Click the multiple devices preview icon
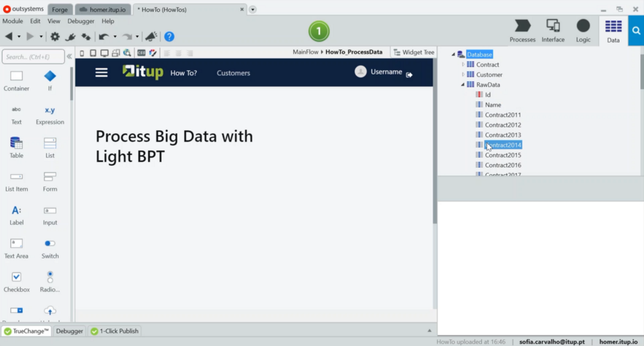This screenshot has height=346, width=644. coord(116,53)
